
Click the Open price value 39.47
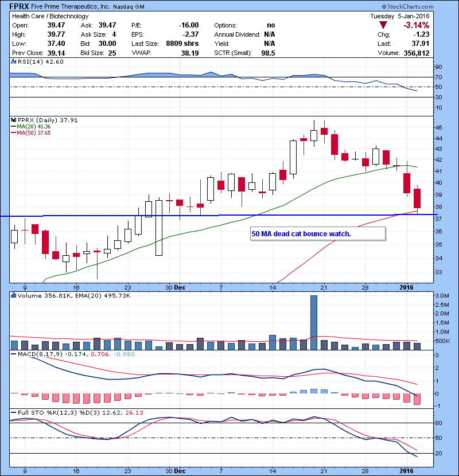(56, 25)
